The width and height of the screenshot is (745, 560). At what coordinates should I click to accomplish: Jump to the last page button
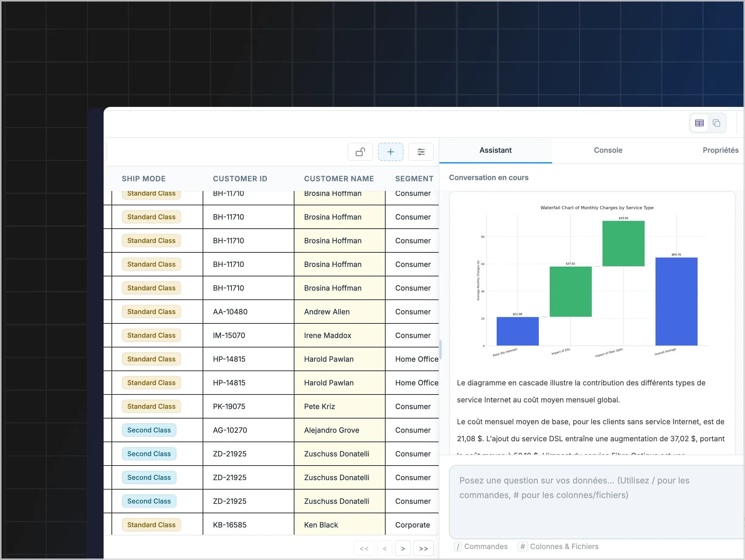[x=423, y=548]
